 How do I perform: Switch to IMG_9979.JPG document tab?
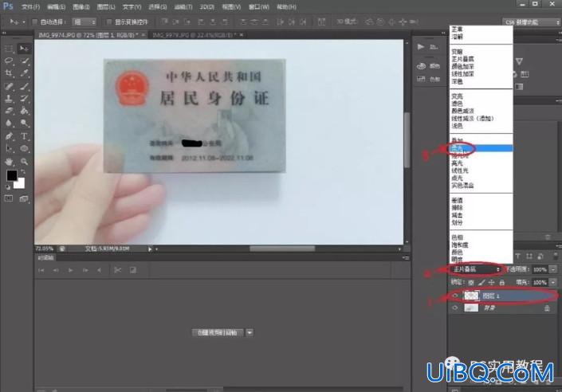pos(195,35)
